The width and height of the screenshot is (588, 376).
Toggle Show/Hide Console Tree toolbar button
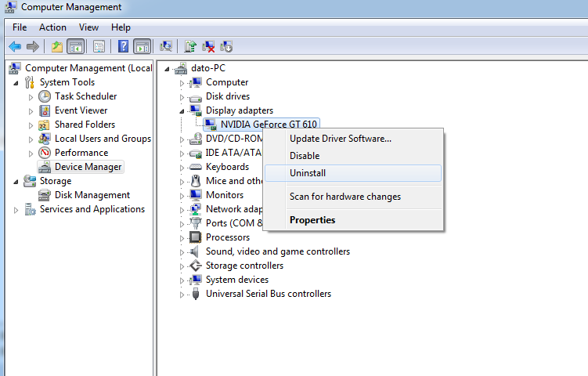click(x=76, y=46)
